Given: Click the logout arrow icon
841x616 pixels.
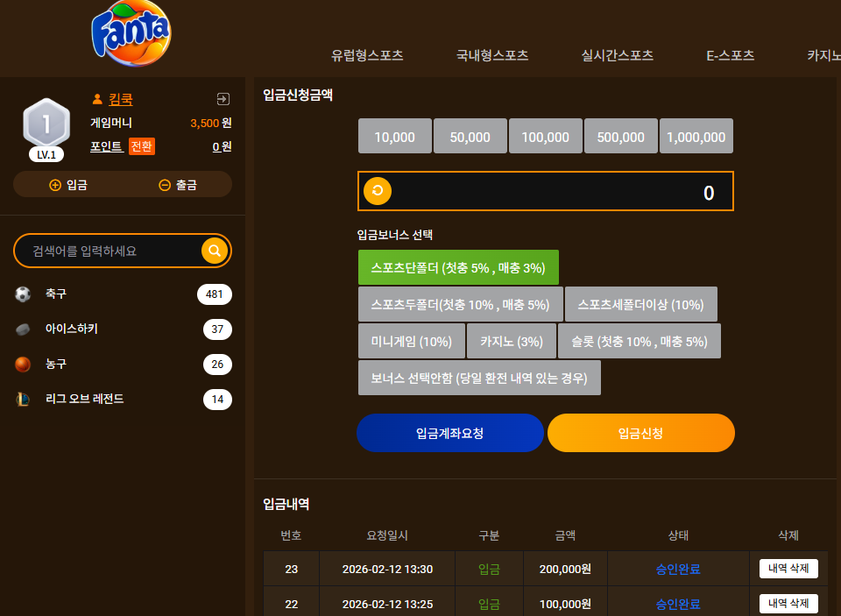Looking at the screenshot, I should (x=223, y=99).
